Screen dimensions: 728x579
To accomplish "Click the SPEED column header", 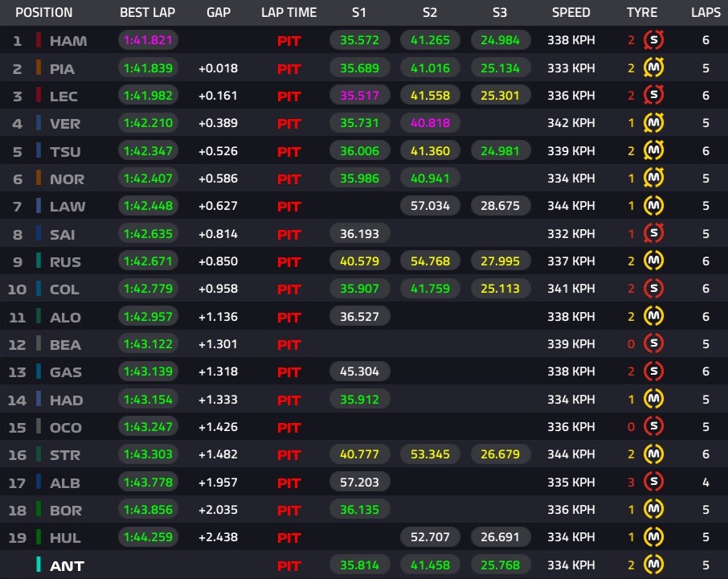I will point(571,13).
